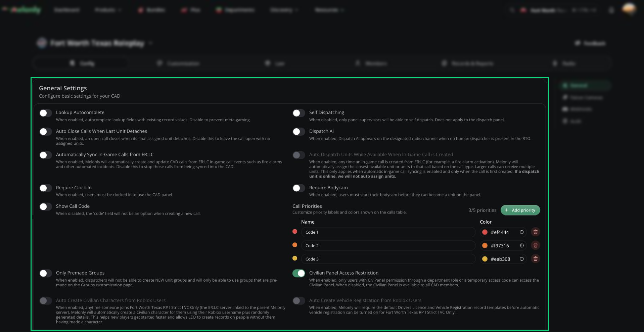Toggle Auto Close Calls When Last Unit Detaches
The height and width of the screenshot is (332, 644).
[45, 132]
